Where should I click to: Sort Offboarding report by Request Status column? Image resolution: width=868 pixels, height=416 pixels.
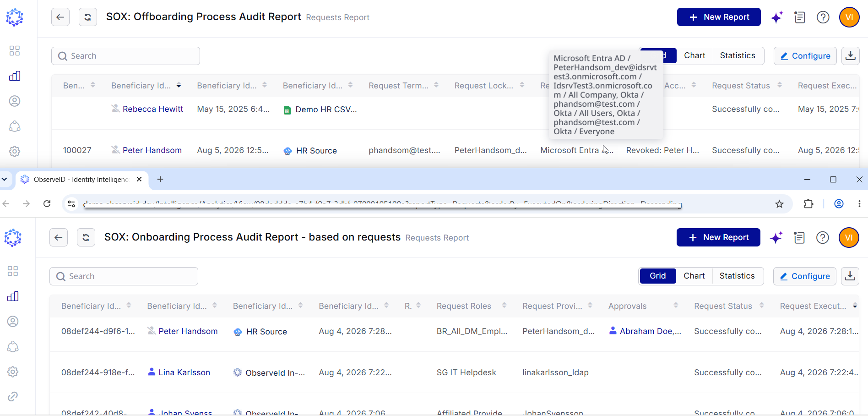(747, 86)
